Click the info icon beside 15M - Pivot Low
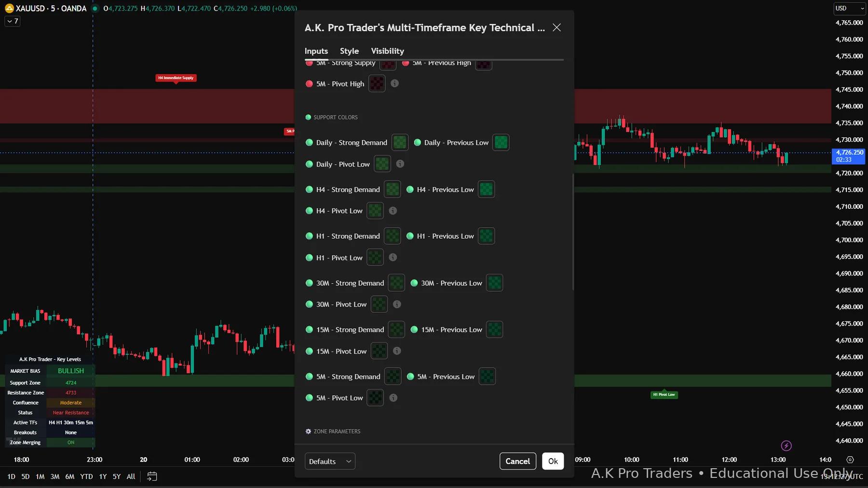The width and height of the screenshot is (868, 488). pos(397,351)
